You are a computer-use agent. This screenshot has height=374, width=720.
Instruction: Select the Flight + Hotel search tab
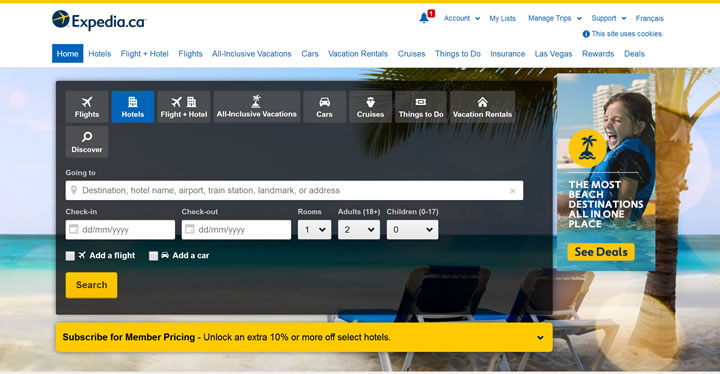tap(184, 107)
